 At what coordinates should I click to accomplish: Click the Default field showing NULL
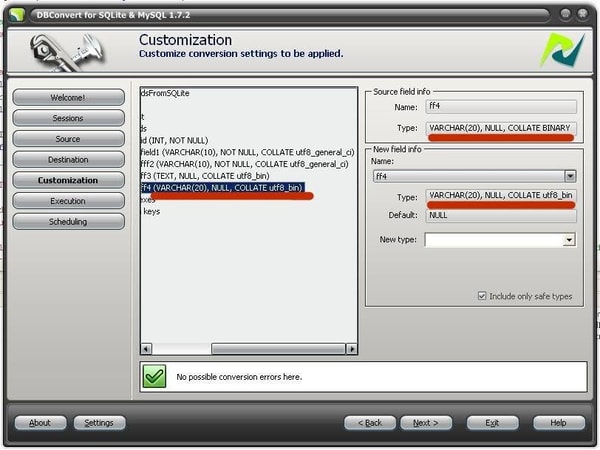point(501,215)
